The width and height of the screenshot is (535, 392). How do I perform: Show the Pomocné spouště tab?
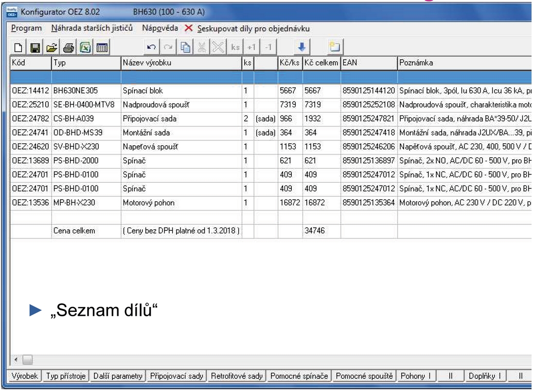pyautogui.click(x=364, y=376)
